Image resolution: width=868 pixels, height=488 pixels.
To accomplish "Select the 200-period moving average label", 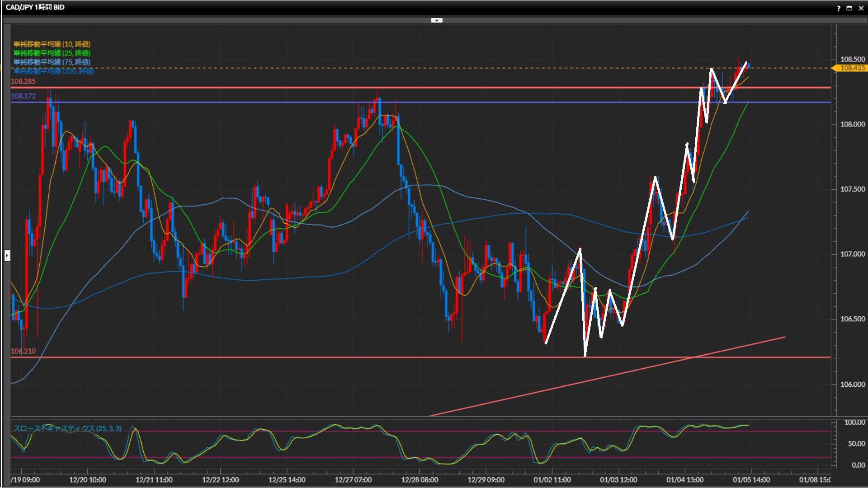I will [54, 71].
